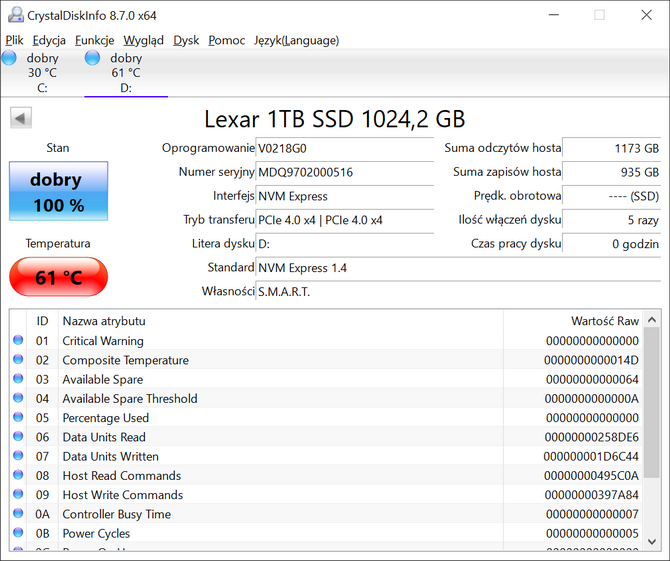Click status orb of Available Spare Threshold row
The image size is (670, 561).
pos(18,397)
